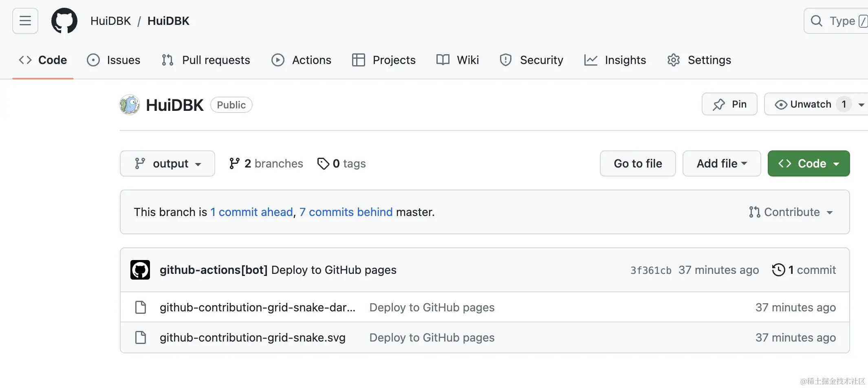Open the 7 commits behind link
This screenshot has height=388, width=868.
(346, 212)
